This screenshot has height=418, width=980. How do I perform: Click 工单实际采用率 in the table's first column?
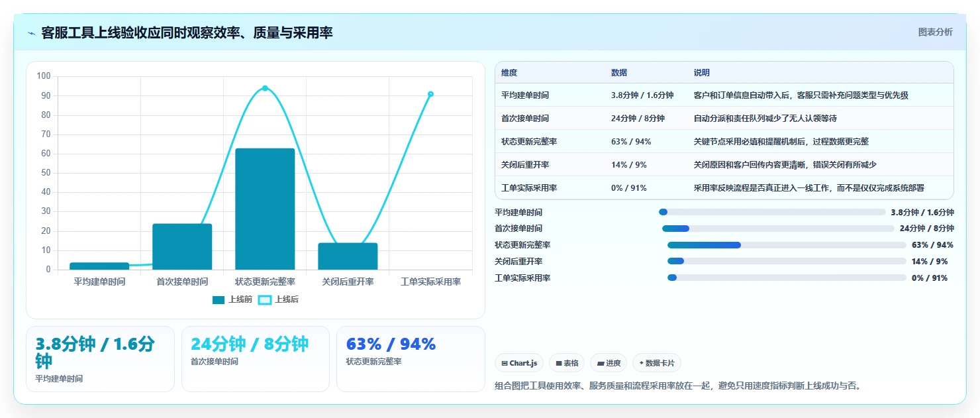[529, 188]
